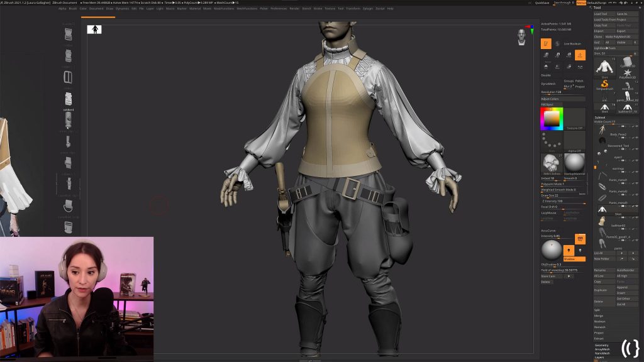The image size is (644, 362).
Task: Toggle visibility eye for Pants_metal1 subtool
Action: (x=636, y=172)
